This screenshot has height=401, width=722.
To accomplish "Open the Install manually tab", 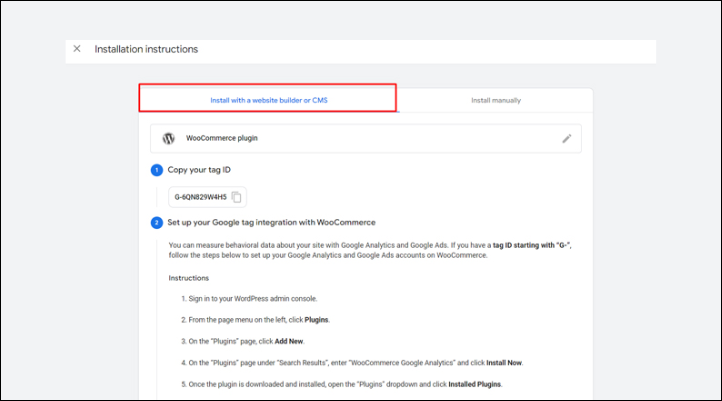I will (496, 100).
